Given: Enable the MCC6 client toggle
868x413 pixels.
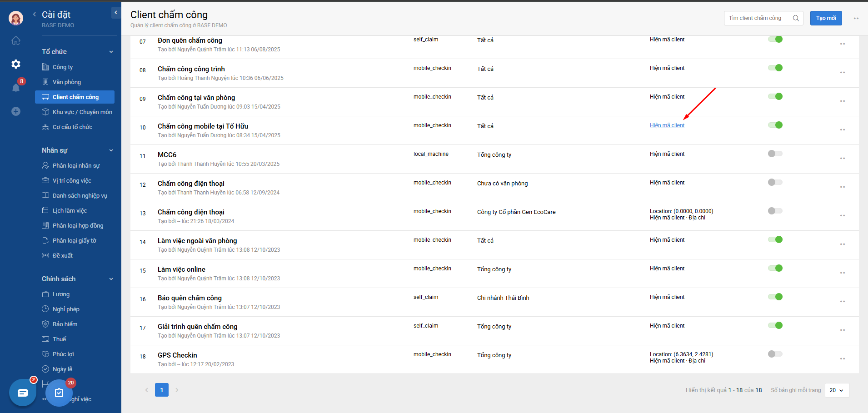Looking at the screenshot, I should pos(775,154).
